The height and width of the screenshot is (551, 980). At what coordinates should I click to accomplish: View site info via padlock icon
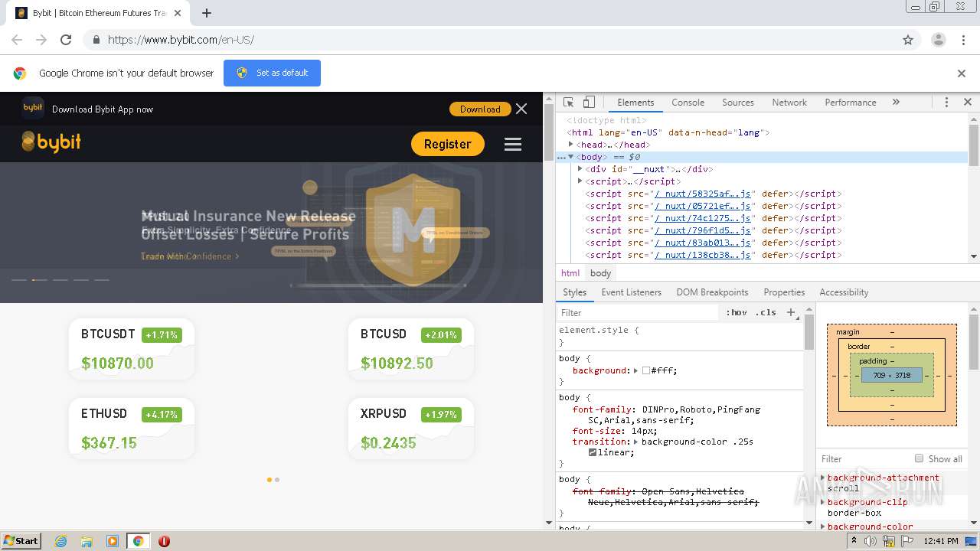pyautogui.click(x=96, y=40)
